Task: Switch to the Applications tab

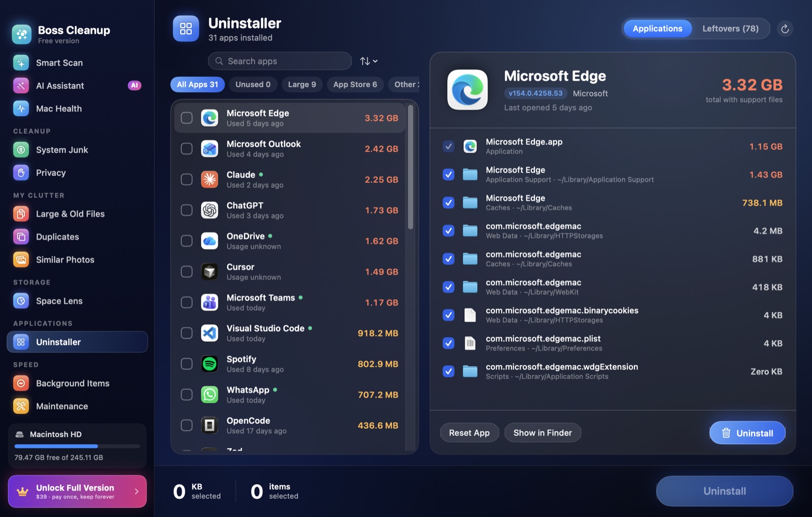Action: pyautogui.click(x=657, y=28)
